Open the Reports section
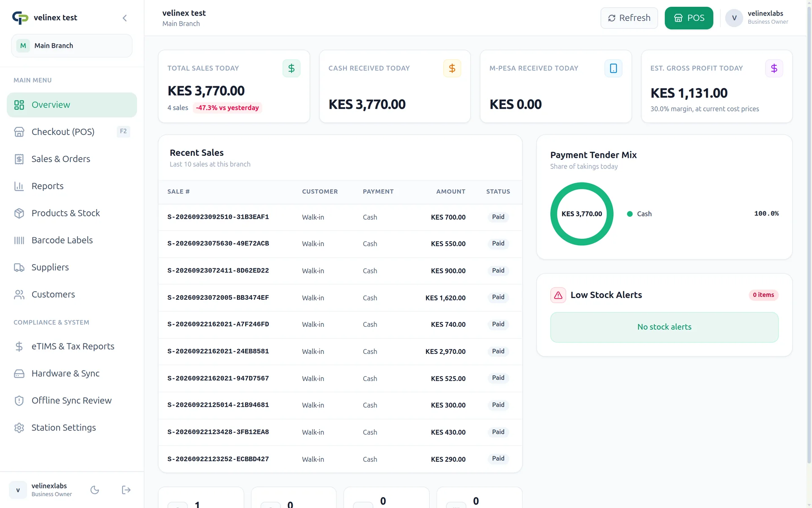Viewport: 812px width, 508px height. (72, 186)
